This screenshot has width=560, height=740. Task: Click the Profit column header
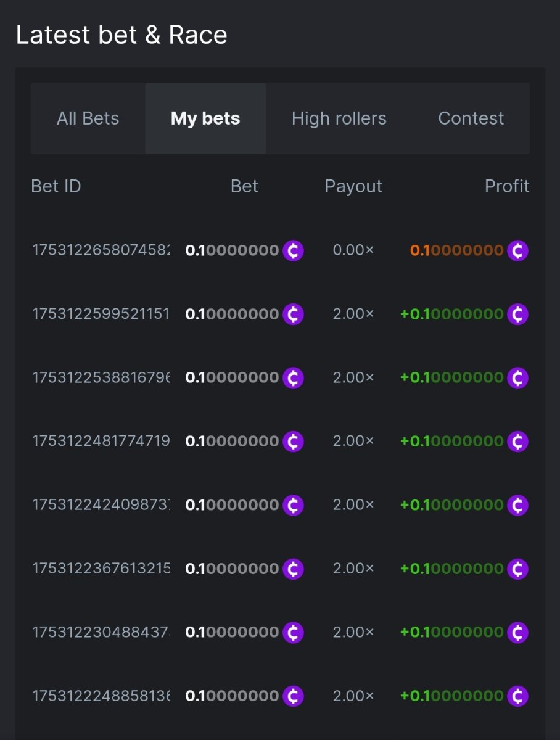[506, 186]
